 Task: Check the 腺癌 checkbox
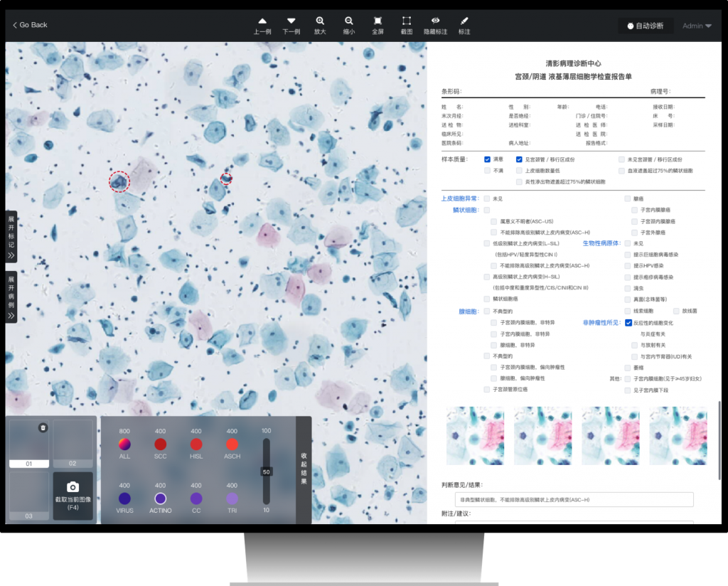pyautogui.click(x=627, y=198)
